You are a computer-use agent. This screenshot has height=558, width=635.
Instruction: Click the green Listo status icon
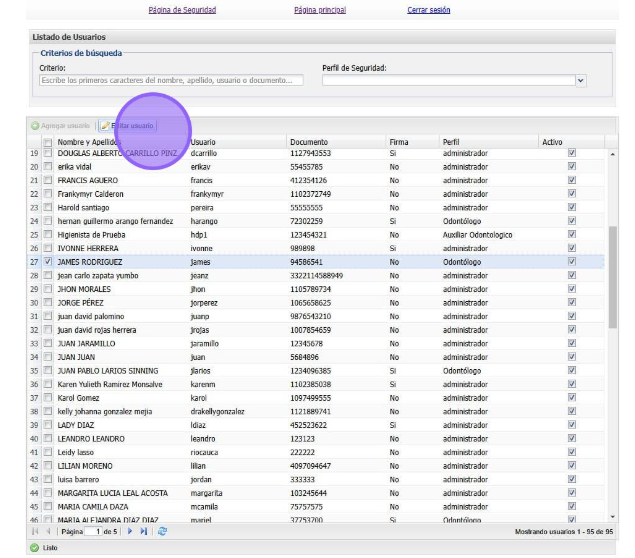(35, 548)
